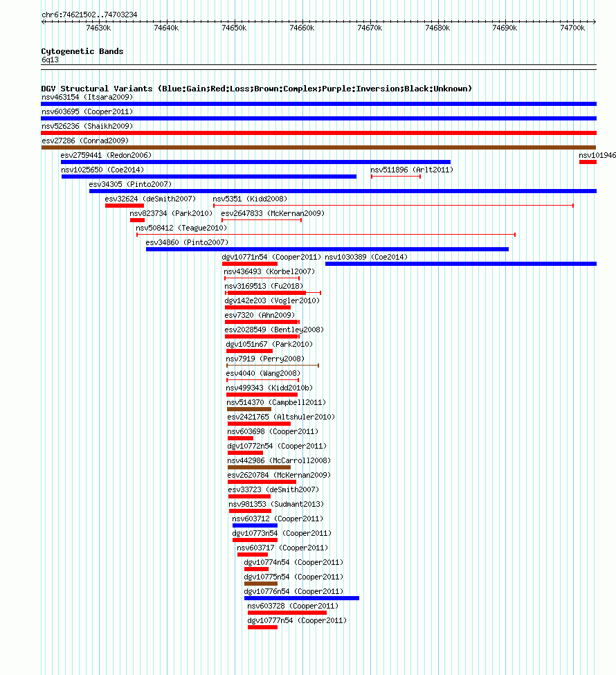Click the esv32624 (deSmith2007) red bar
This screenshot has width=616, height=675.
pos(125,206)
